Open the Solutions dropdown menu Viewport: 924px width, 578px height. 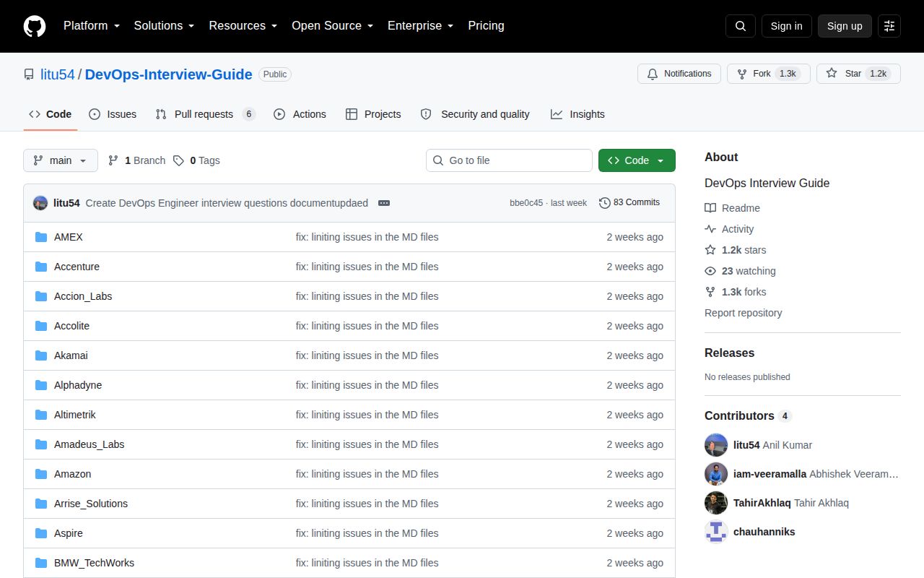164,26
